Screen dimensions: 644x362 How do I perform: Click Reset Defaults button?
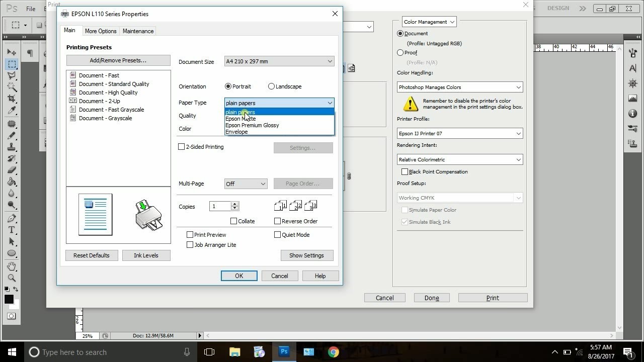[x=92, y=255]
